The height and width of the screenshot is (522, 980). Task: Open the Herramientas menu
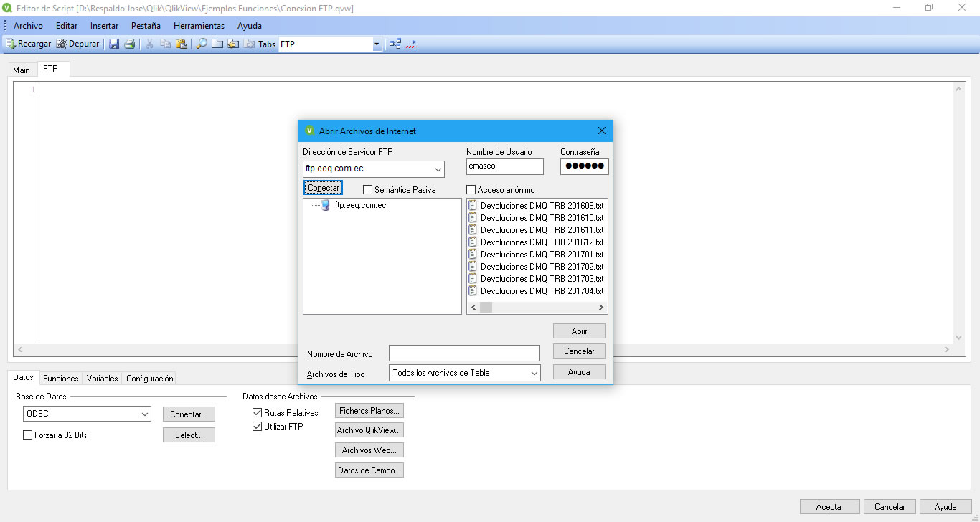[199, 25]
